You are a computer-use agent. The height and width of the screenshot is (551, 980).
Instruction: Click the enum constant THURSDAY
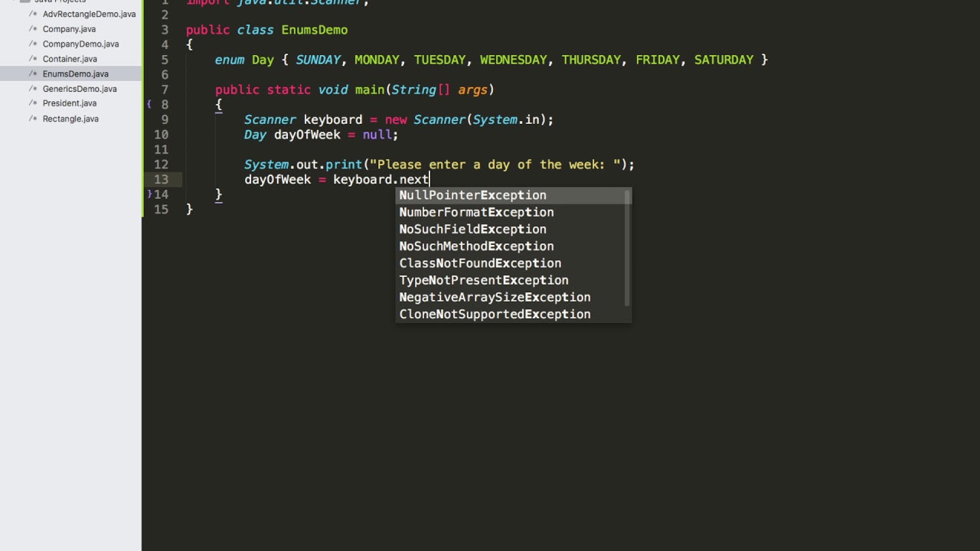pyautogui.click(x=591, y=60)
